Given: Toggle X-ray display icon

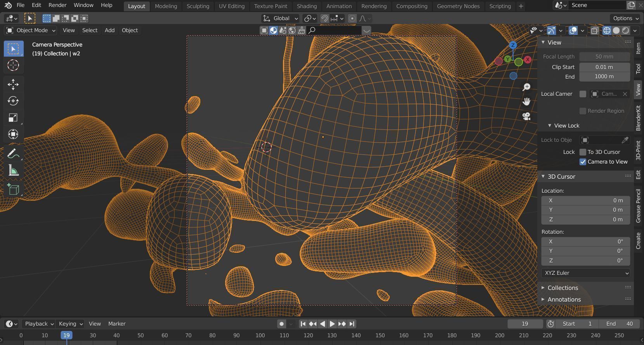Looking at the screenshot, I should pyautogui.click(x=594, y=31).
